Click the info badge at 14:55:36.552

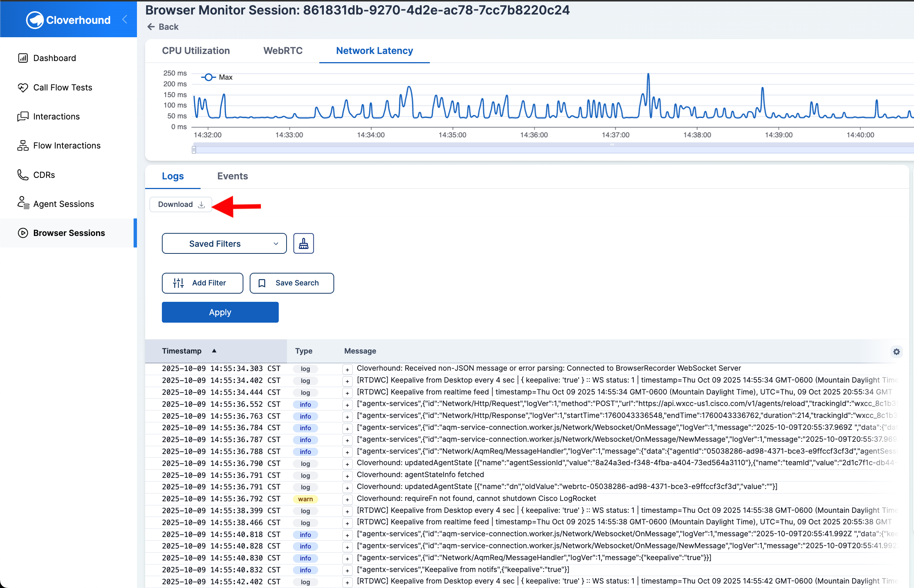pyautogui.click(x=305, y=405)
